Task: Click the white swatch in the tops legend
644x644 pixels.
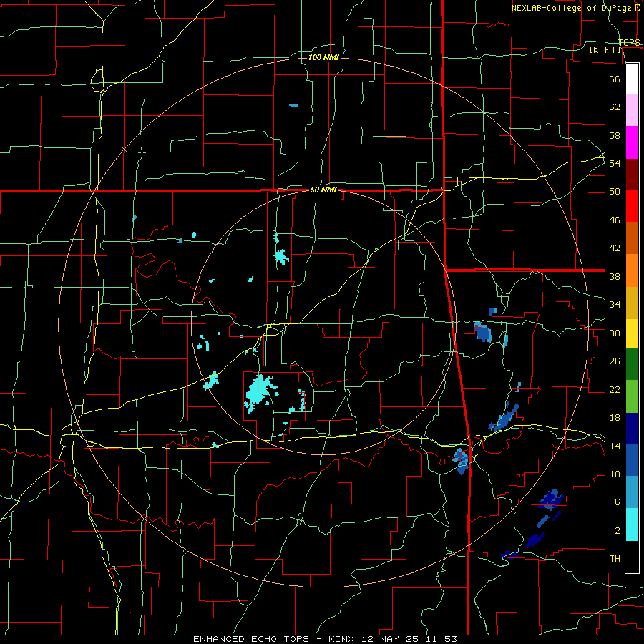Action: pyautogui.click(x=632, y=79)
